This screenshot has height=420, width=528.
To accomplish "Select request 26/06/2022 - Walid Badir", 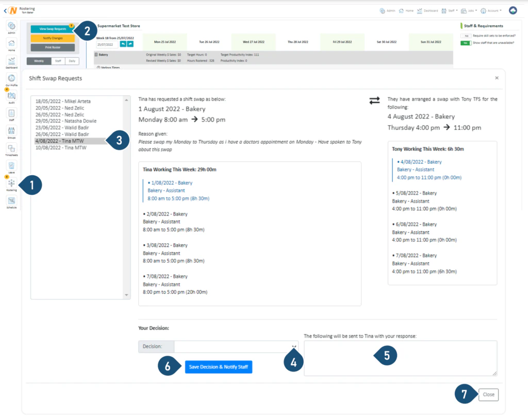I will 62,135.
